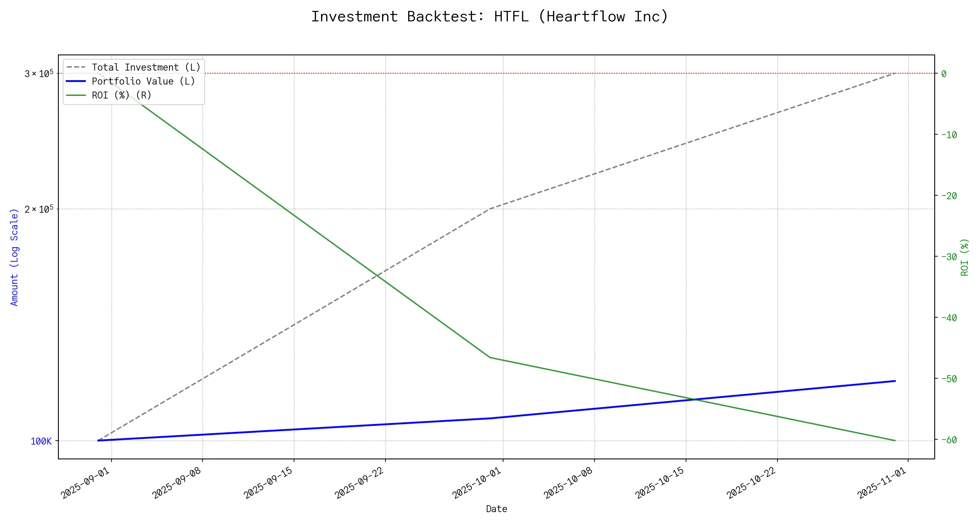Viewport: 980px width, 523px height.
Task: Click the Total Investment legend entry
Action: click(146, 67)
